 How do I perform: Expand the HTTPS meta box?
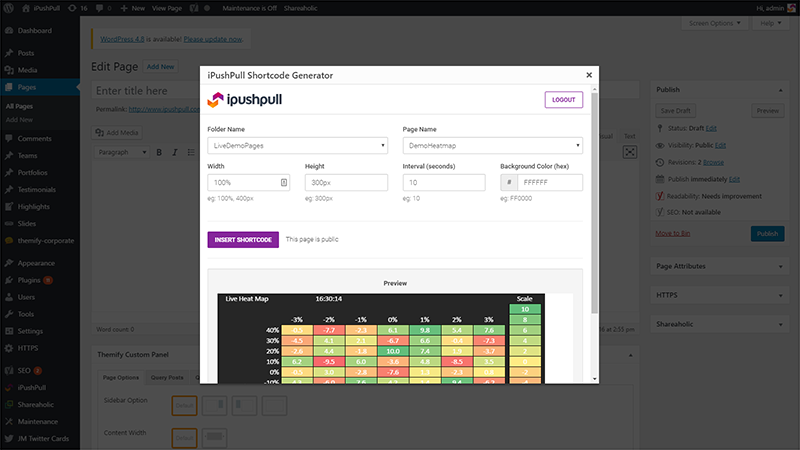[x=781, y=296]
